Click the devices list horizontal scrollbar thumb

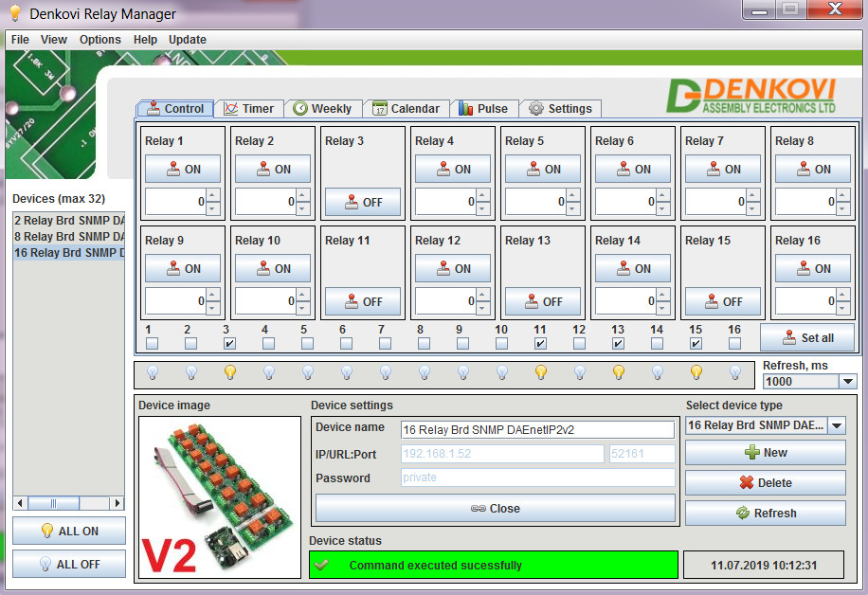point(54,503)
